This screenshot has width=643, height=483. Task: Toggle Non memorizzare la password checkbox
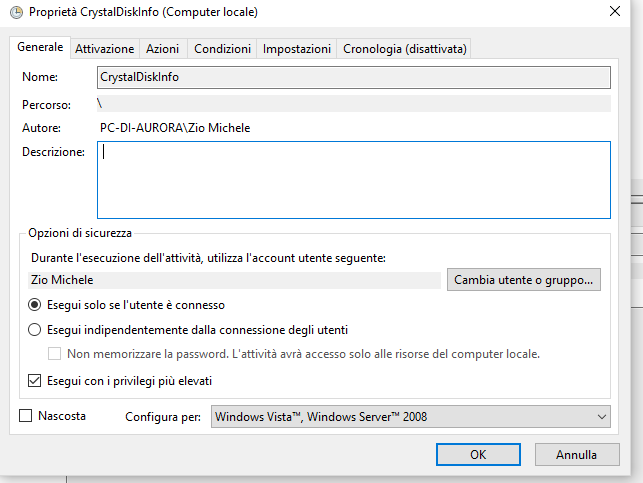55,354
